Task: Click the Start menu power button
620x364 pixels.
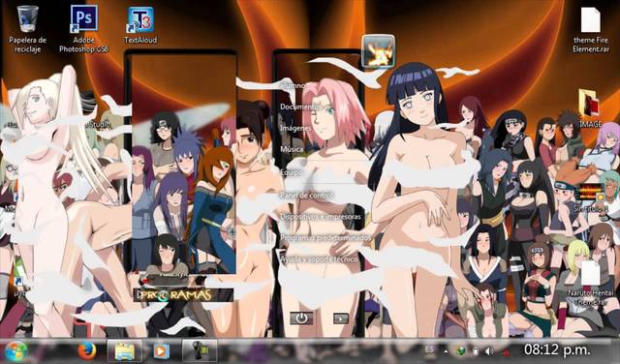Action: tap(301, 318)
